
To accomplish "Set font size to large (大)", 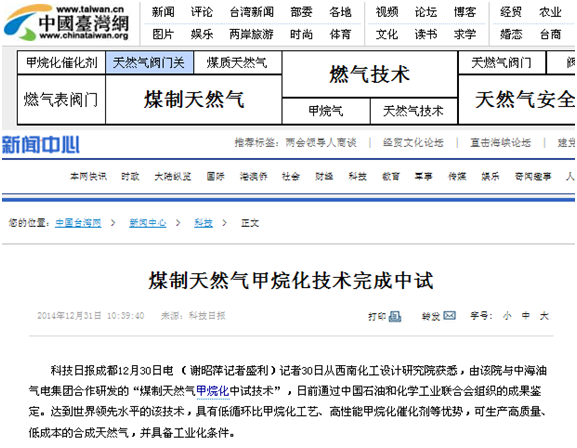I will tap(544, 316).
